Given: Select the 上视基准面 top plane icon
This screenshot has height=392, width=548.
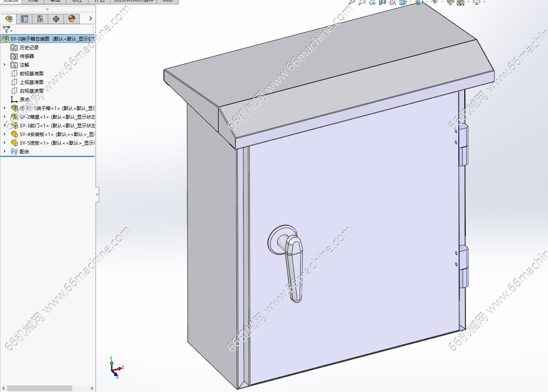Looking at the screenshot, I should pos(14,82).
